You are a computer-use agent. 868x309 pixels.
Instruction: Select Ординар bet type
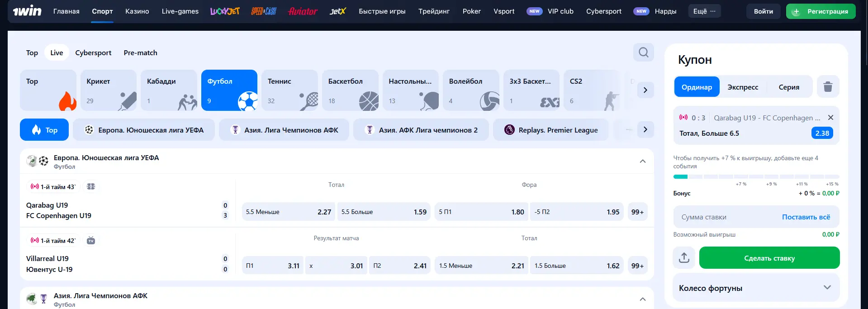coord(697,87)
